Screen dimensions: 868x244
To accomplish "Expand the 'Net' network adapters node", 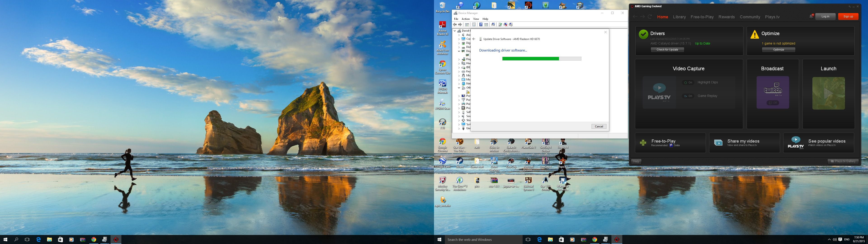I will pyautogui.click(x=459, y=84).
